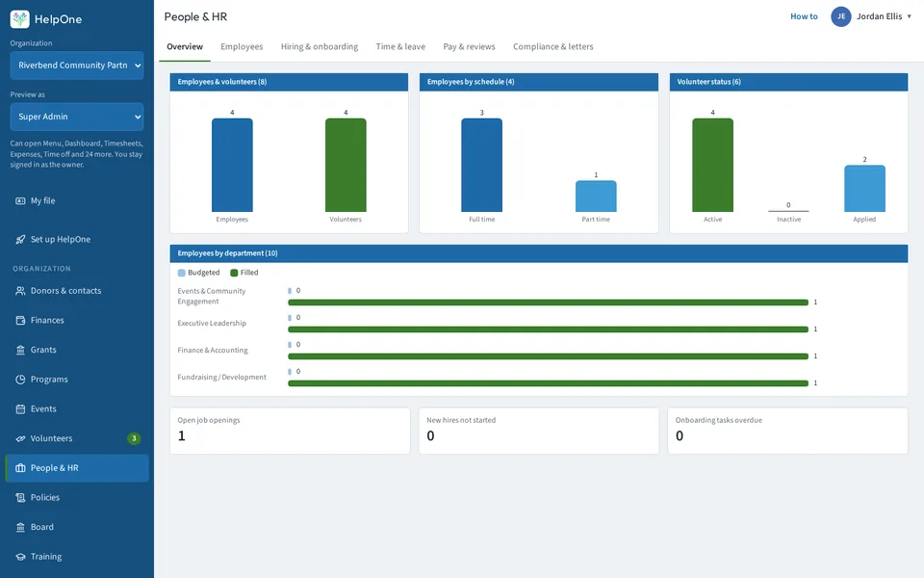
Task: Click the Applied volunteer status bar
Action: pyautogui.click(x=865, y=189)
